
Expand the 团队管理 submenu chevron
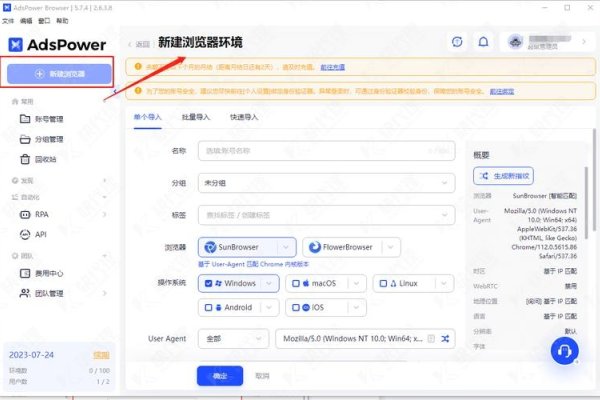pyautogui.click(x=104, y=294)
